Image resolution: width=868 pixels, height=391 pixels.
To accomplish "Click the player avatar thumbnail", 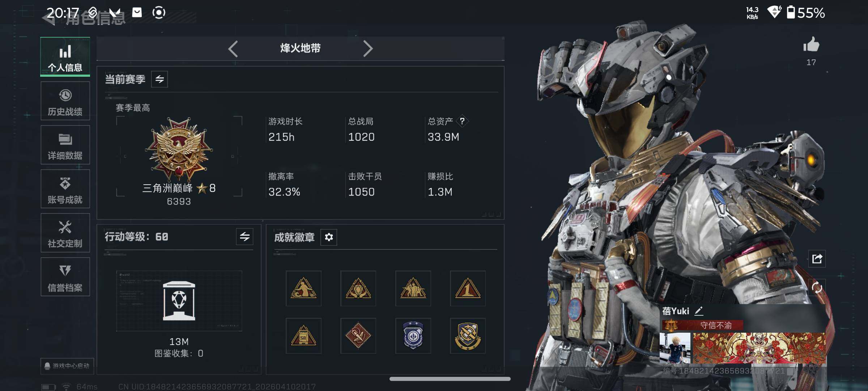I will [675, 348].
